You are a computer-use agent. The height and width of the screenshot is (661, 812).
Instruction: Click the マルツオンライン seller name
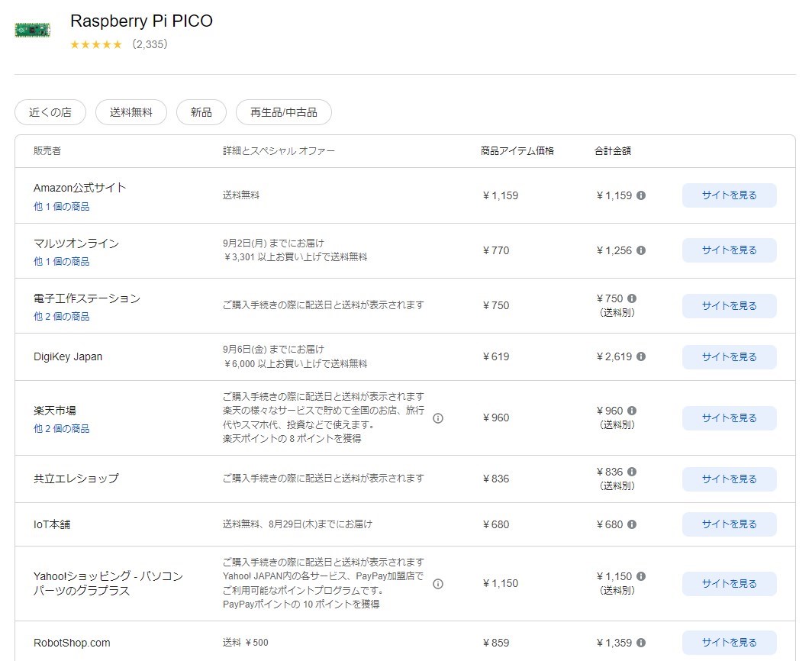pos(76,243)
